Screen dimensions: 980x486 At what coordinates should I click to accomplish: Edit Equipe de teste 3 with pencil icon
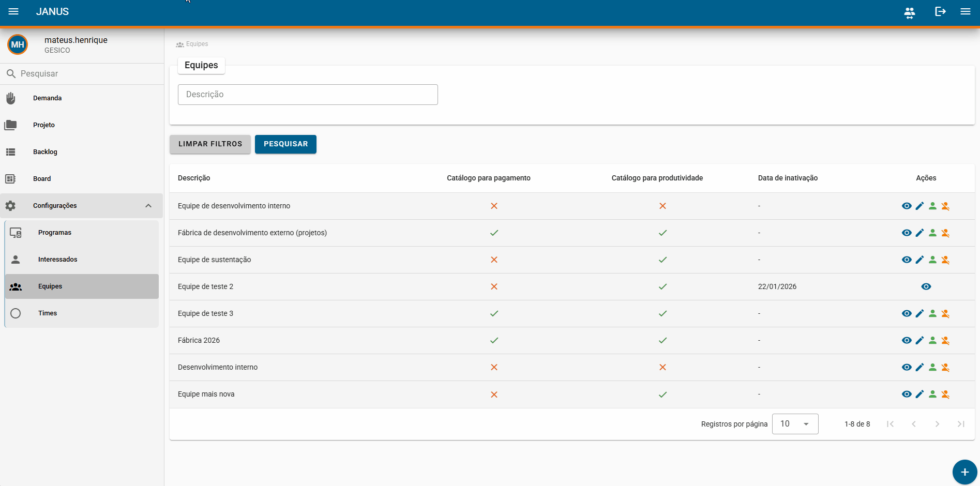[919, 313]
